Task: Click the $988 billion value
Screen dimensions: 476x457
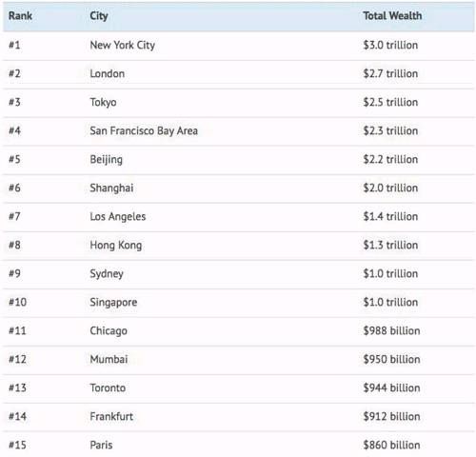Action: pos(391,330)
